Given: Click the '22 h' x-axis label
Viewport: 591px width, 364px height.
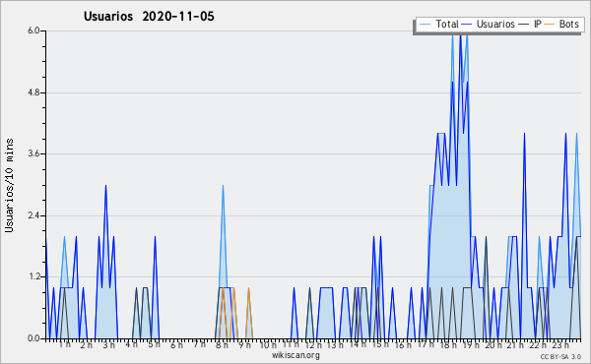Looking at the screenshot, I should [538, 345].
